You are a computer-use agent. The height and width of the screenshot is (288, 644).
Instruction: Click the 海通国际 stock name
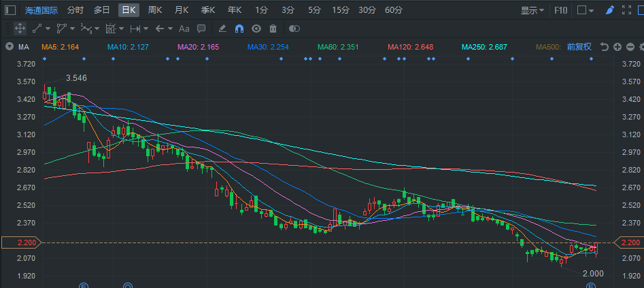(41, 10)
